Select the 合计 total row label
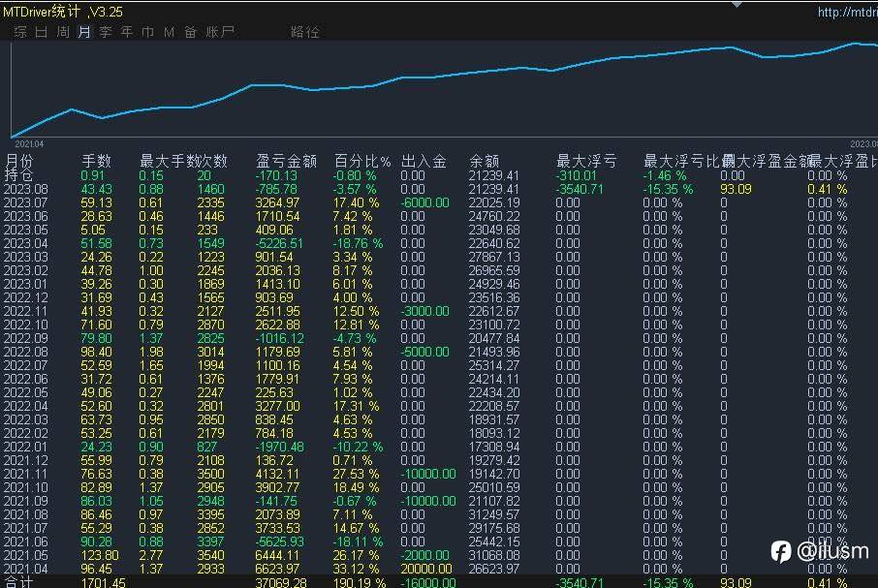 pyautogui.click(x=18, y=582)
